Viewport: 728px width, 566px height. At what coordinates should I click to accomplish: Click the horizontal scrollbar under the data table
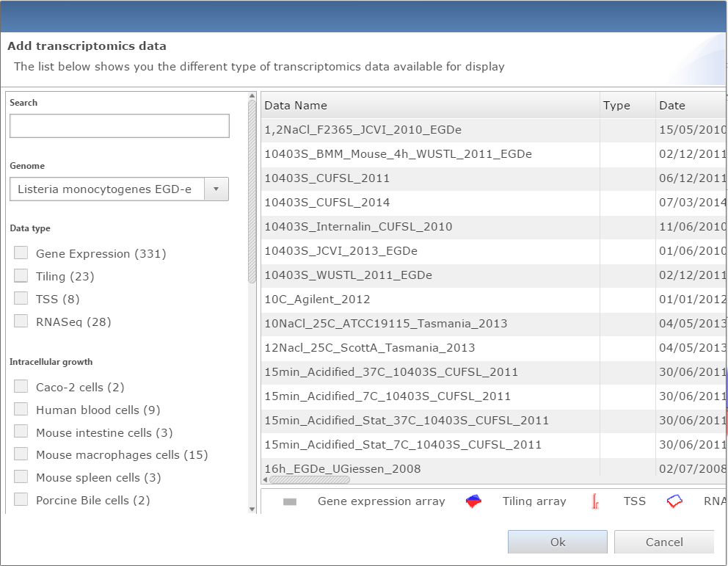310,480
